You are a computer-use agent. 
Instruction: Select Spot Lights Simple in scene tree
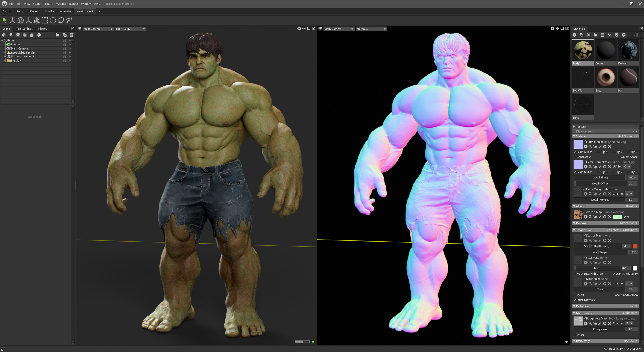click(23, 53)
